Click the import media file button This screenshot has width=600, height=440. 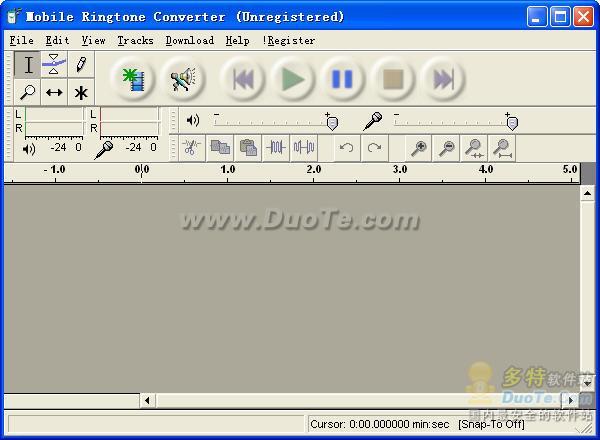[x=133, y=79]
